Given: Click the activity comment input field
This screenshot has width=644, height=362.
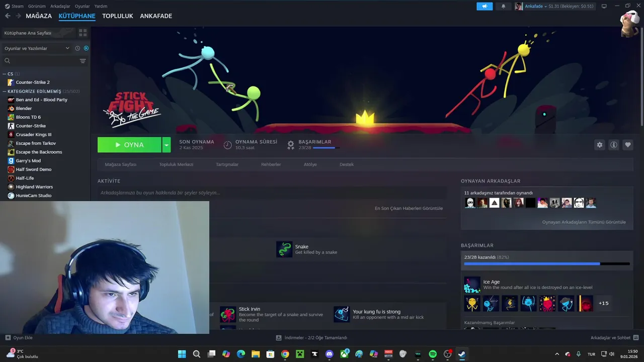Looking at the screenshot, I should click(272, 193).
